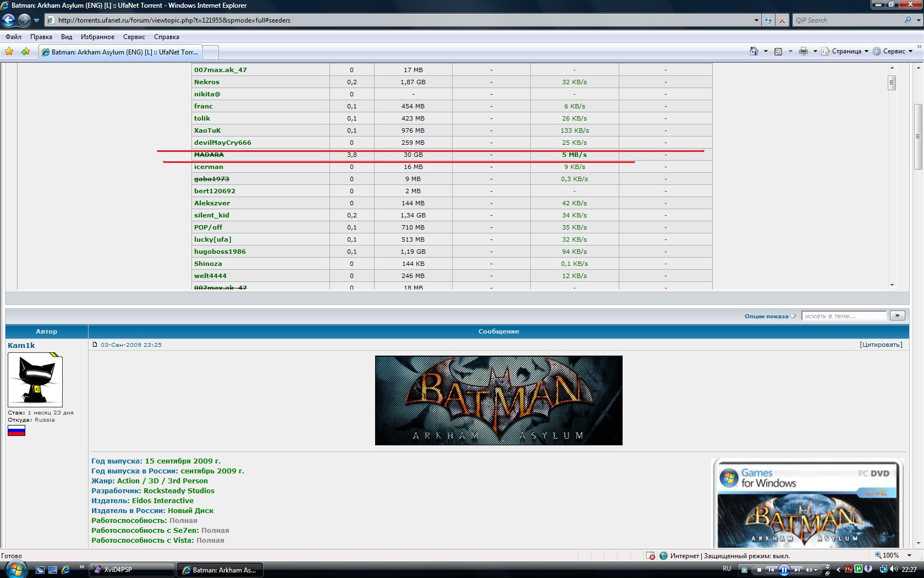Open the Справка menu

click(x=167, y=37)
